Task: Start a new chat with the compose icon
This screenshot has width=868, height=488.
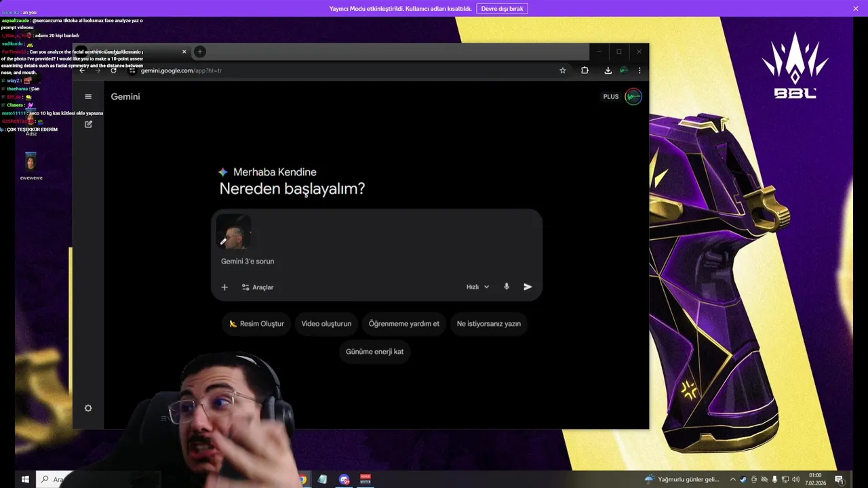Action: click(88, 125)
